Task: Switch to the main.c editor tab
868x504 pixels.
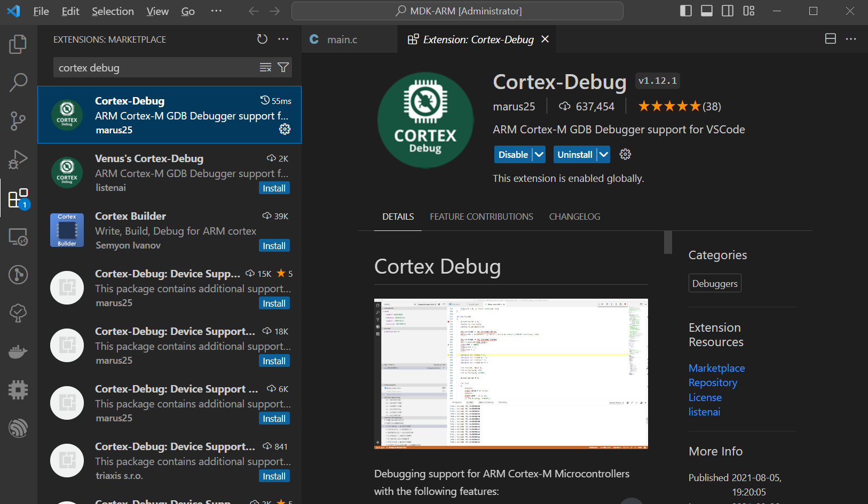Action: tap(350, 39)
